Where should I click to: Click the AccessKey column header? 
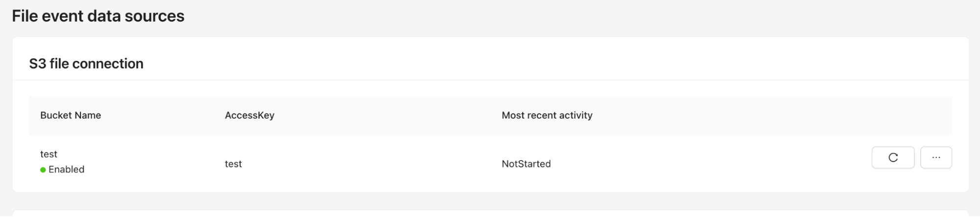click(250, 116)
